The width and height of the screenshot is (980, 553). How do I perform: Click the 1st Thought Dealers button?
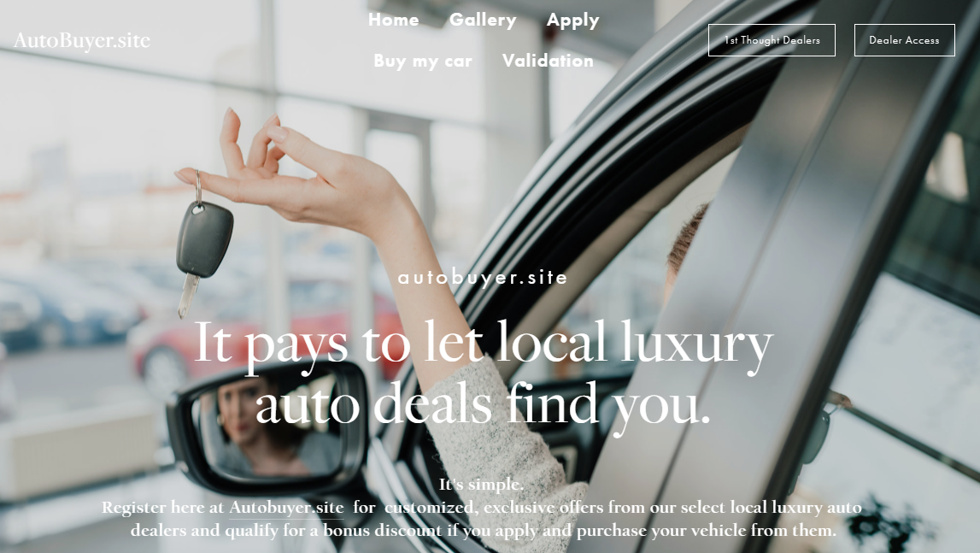tap(772, 40)
